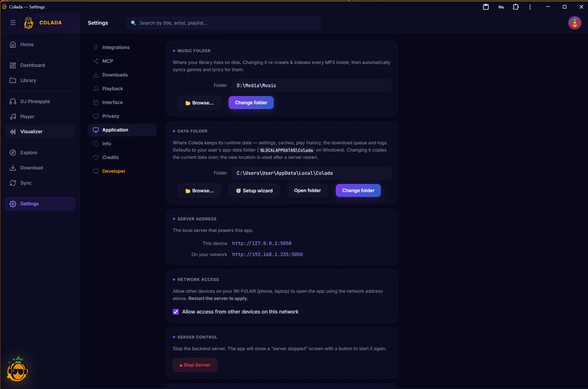
Task: Go to the Home page
Action: 40,45
